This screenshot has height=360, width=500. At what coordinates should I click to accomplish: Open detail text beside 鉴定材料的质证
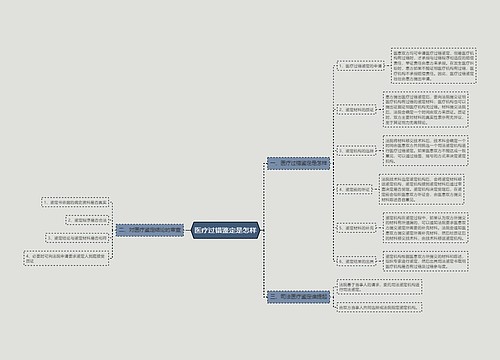tap(426, 109)
